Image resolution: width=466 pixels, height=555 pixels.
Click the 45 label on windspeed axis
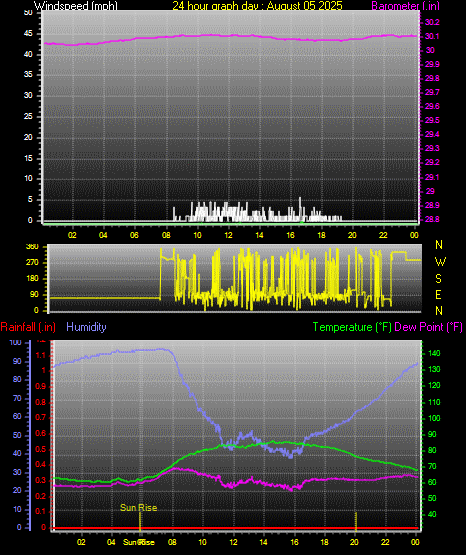click(x=28, y=34)
